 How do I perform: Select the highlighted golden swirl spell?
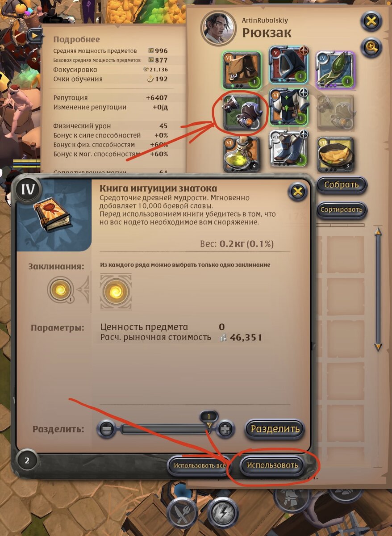coord(116,292)
